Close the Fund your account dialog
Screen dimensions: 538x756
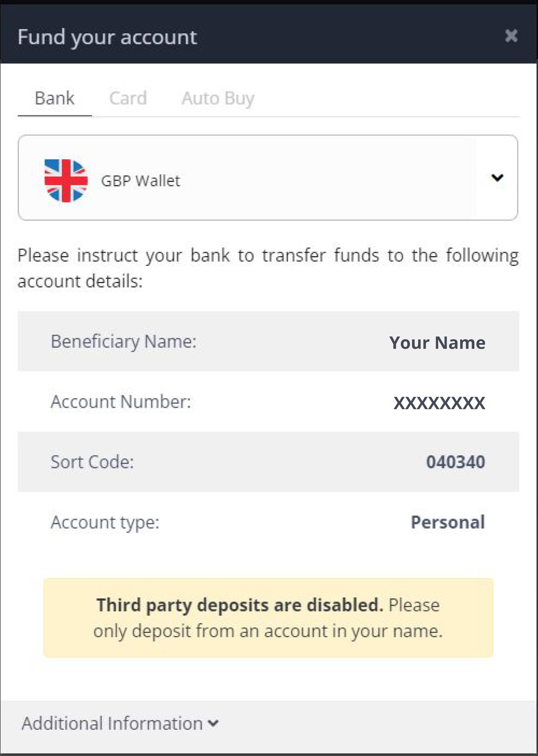coord(511,36)
